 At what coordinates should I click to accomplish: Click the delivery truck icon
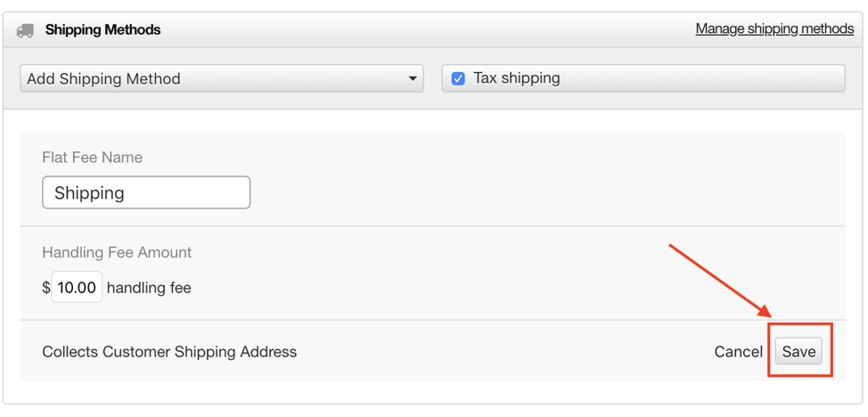coord(25,30)
